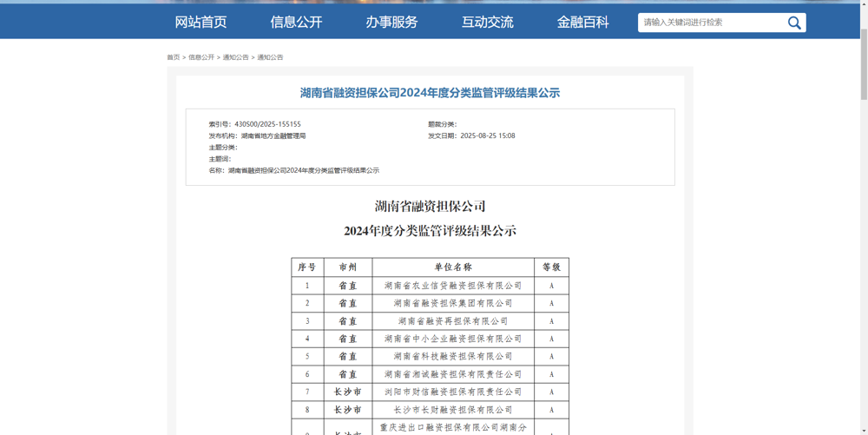Click the body heading 湖南省融资担保公司

[431, 207]
